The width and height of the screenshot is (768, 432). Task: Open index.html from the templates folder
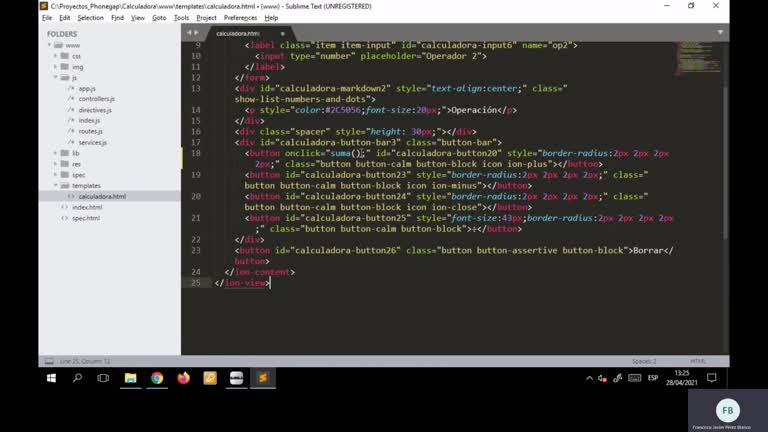[86, 207]
